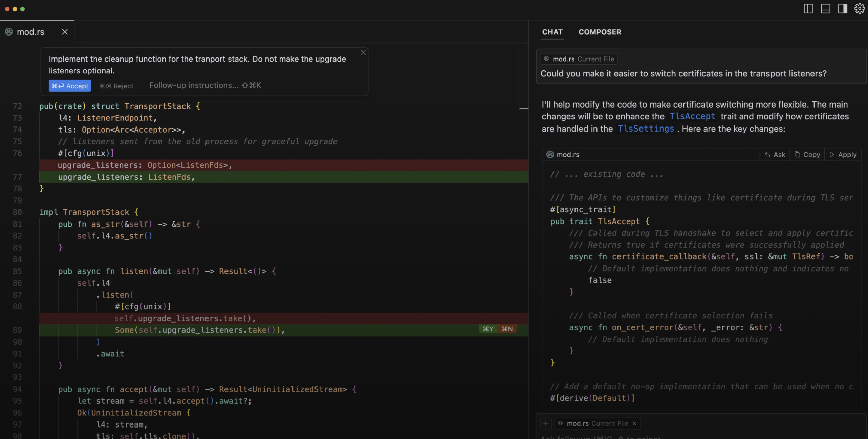Click the TlsAccept code link in chat
The image size is (868, 439).
coord(692,116)
